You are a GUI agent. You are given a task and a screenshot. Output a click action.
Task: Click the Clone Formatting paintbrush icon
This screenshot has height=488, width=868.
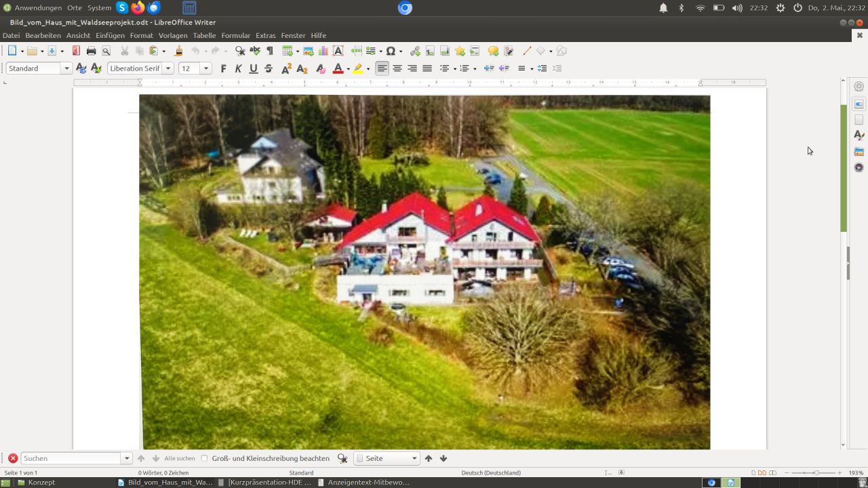point(178,51)
